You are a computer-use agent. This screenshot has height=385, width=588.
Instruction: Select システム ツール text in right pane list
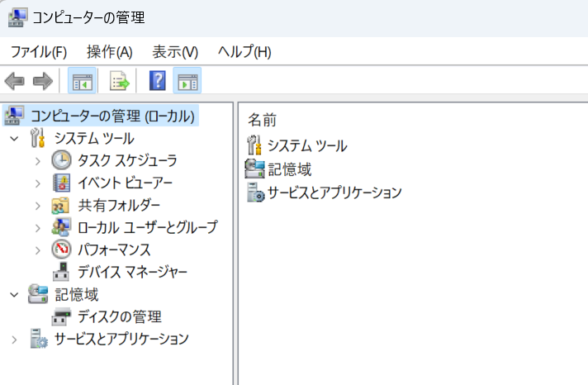click(x=307, y=145)
